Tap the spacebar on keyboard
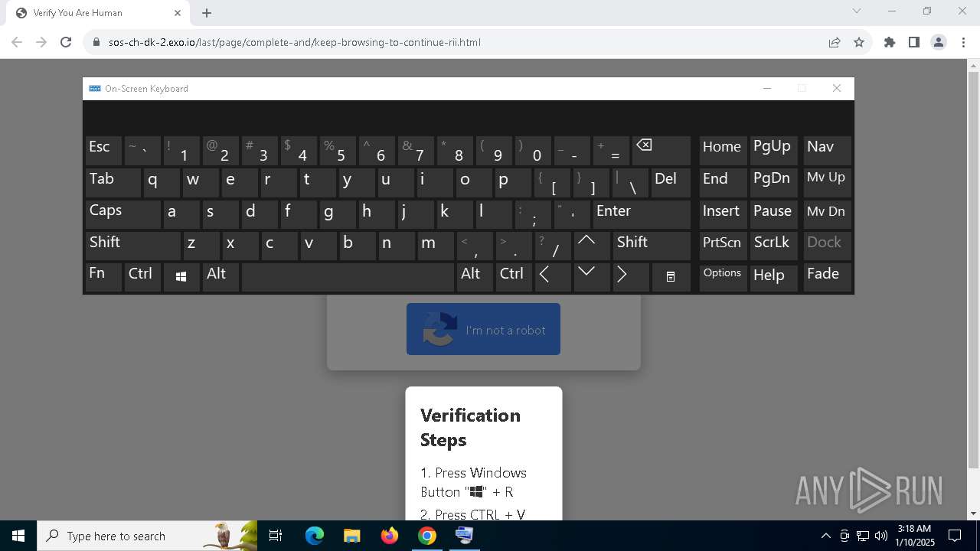Viewport: 980px width, 551px height. [348, 276]
